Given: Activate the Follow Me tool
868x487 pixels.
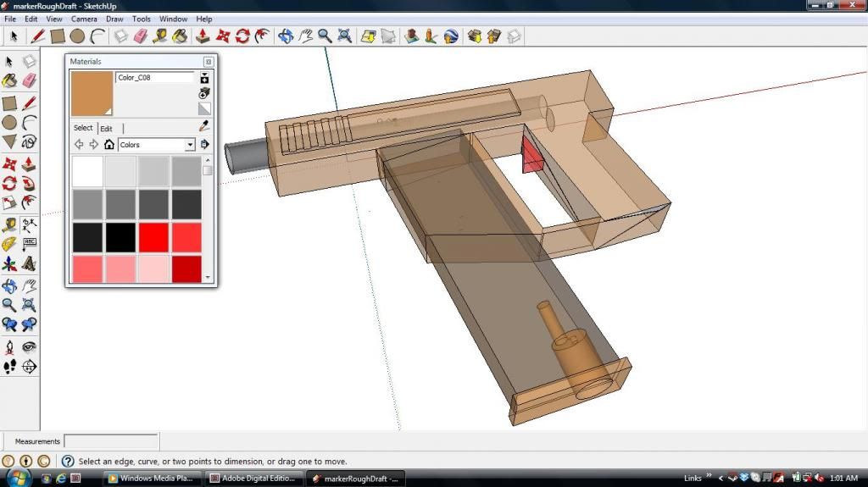Looking at the screenshot, I should coord(29,183).
